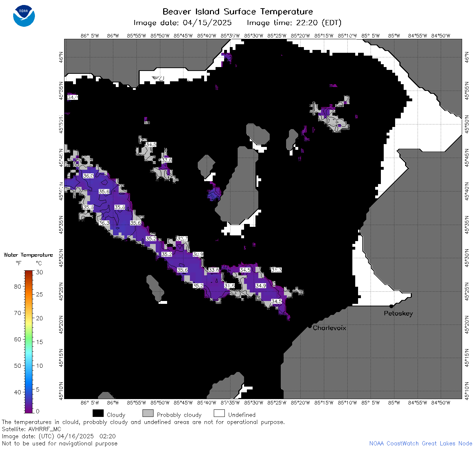Click the 40 °F scale tick label
Viewport: 476px width, 449px height.
17,392
